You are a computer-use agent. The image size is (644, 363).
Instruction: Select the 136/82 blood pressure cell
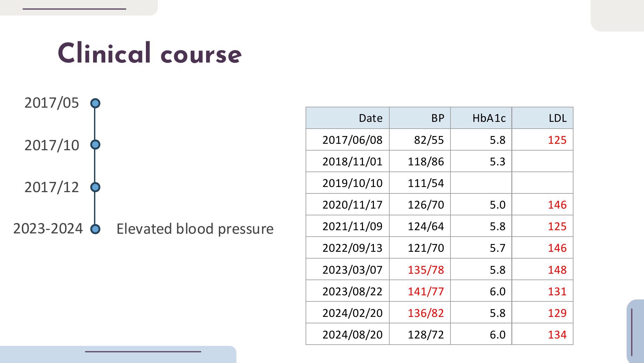(426, 313)
